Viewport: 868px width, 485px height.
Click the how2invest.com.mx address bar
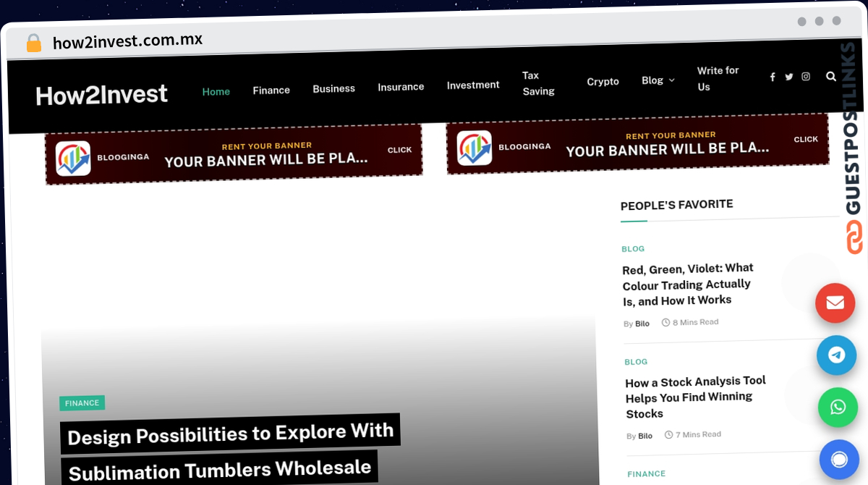[127, 41]
